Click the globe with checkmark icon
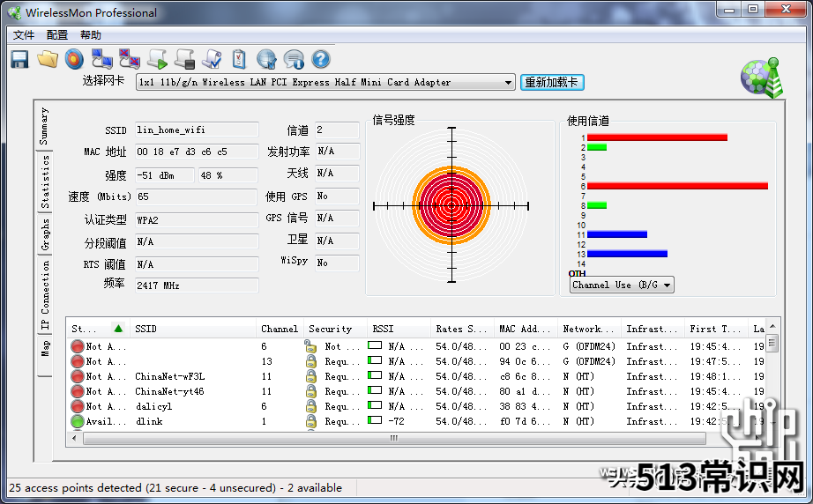The image size is (813, 504). (x=266, y=59)
